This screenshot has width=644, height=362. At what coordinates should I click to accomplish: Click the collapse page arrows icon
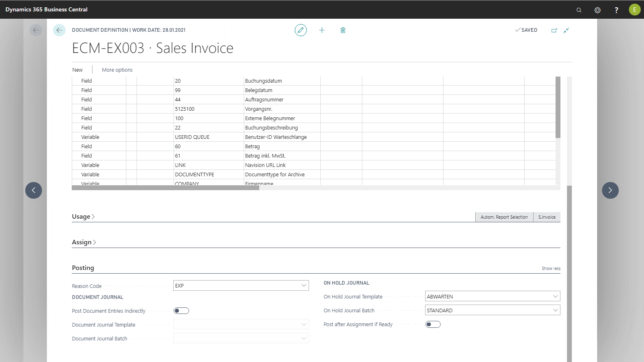pos(566,30)
